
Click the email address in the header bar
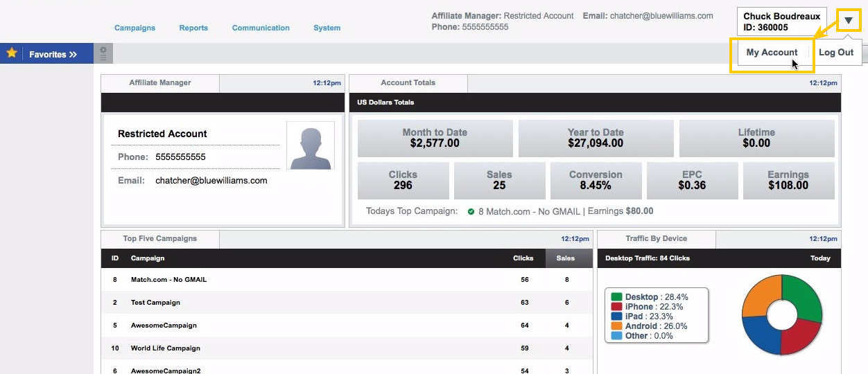tap(661, 16)
